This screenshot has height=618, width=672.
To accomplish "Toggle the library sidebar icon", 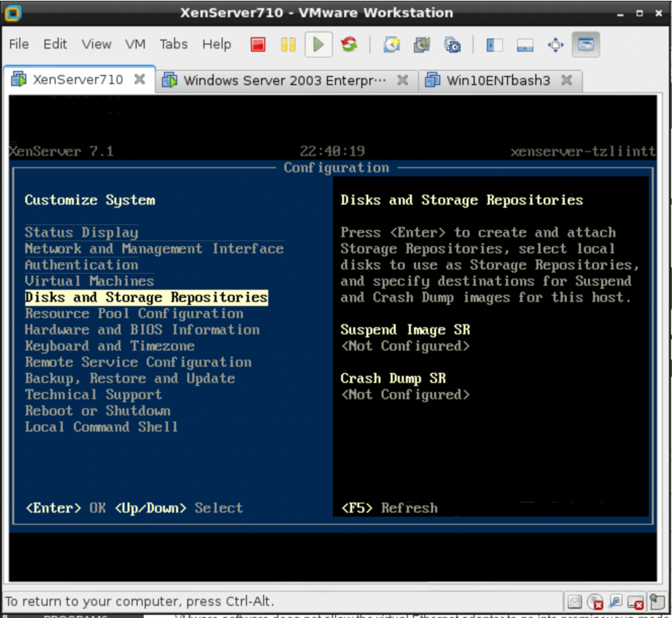I will (495, 45).
